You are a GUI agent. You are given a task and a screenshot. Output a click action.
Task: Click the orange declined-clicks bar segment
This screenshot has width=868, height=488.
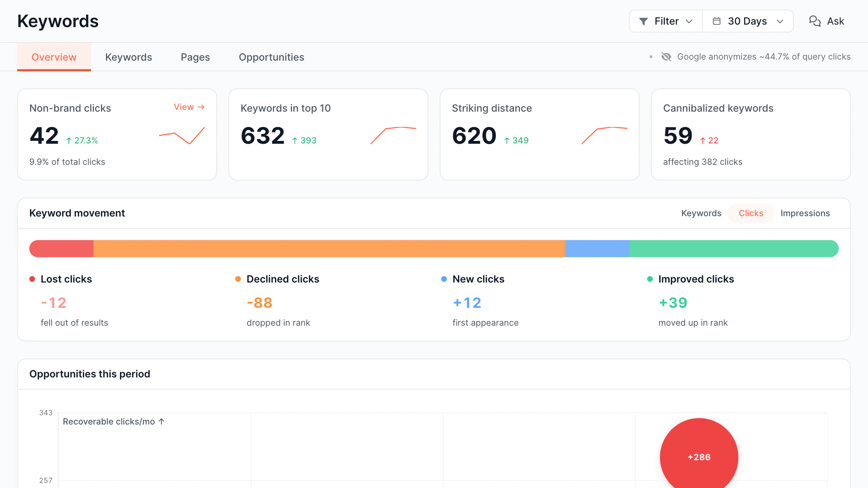click(329, 249)
